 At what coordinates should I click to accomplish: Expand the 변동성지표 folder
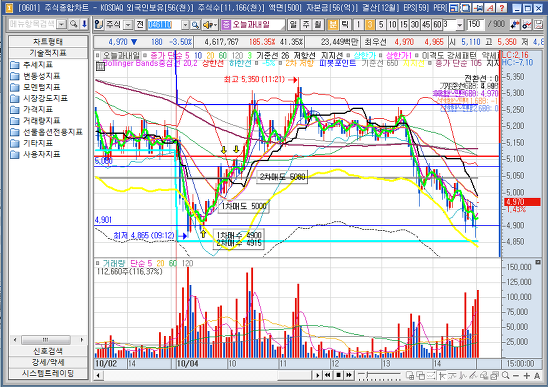(35, 76)
